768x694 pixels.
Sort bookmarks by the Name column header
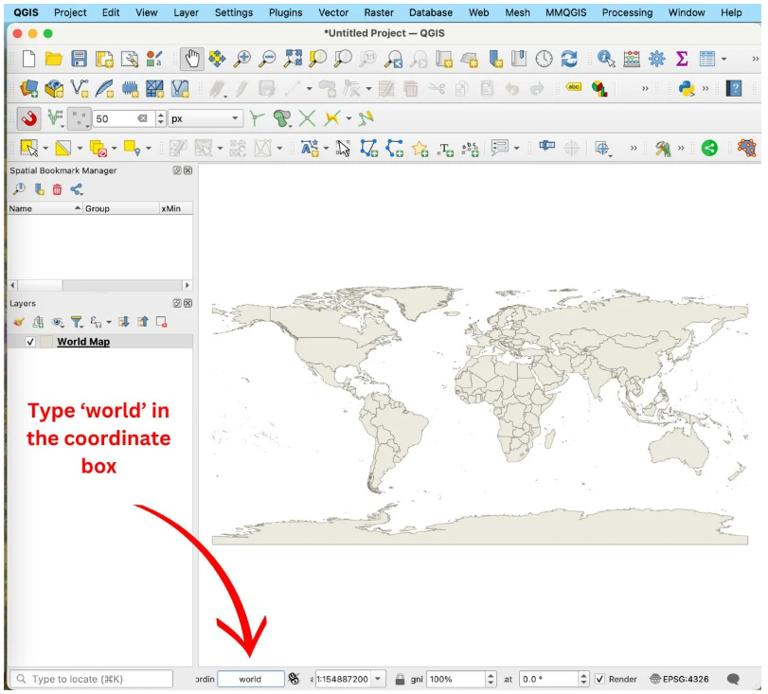tap(45, 209)
